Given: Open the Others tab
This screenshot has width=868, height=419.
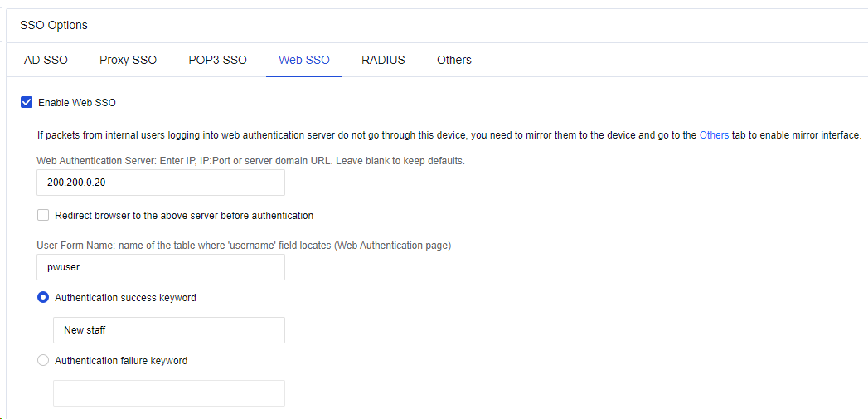Looking at the screenshot, I should pyautogui.click(x=453, y=60).
